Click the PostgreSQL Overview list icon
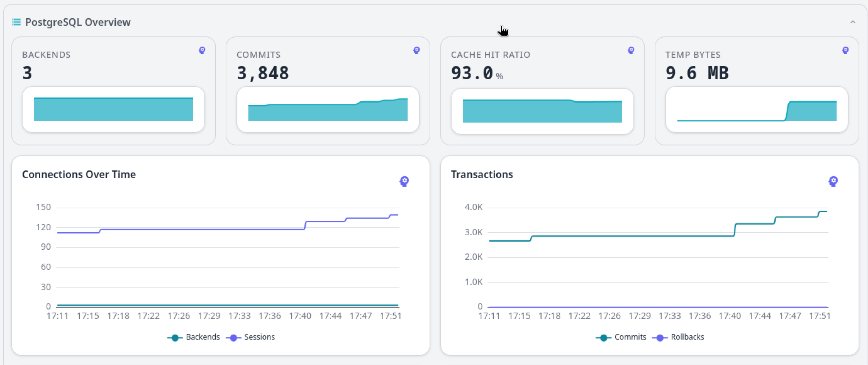The height and width of the screenshot is (365, 868). pyautogui.click(x=16, y=22)
